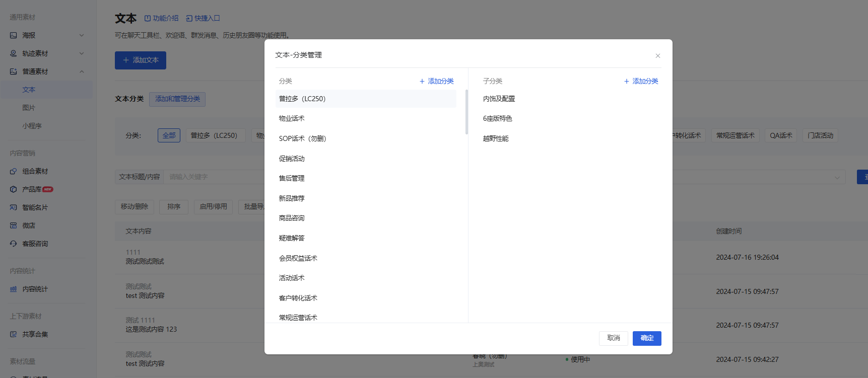This screenshot has height=378, width=868.
Task: Click the 产品库 icon in sidebar
Action: tap(14, 189)
